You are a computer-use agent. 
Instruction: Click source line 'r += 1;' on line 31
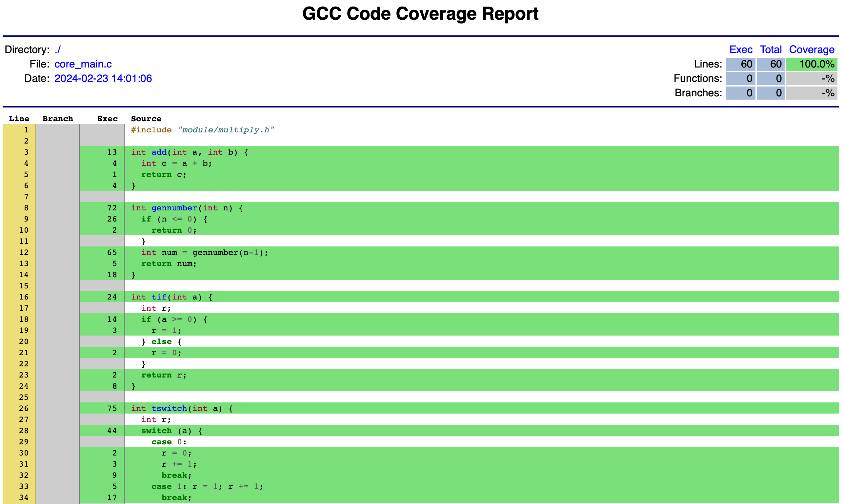[179, 464]
